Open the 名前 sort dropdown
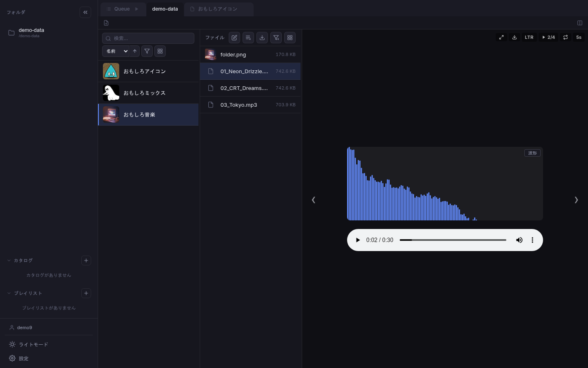588x368 pixels. pyautogui.click(x=116, y=51)
